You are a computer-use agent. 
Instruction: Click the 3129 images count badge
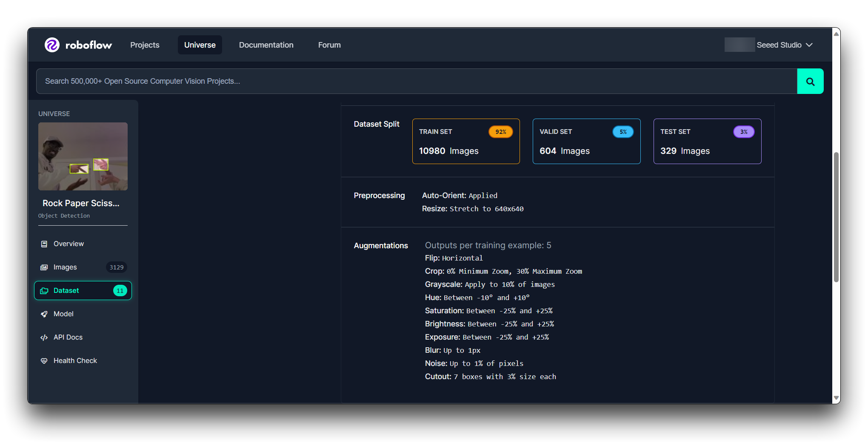[x=117, y=267]
